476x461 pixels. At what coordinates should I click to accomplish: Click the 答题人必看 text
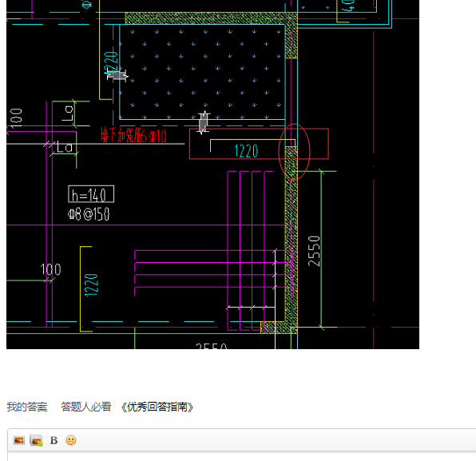(86, 407)
